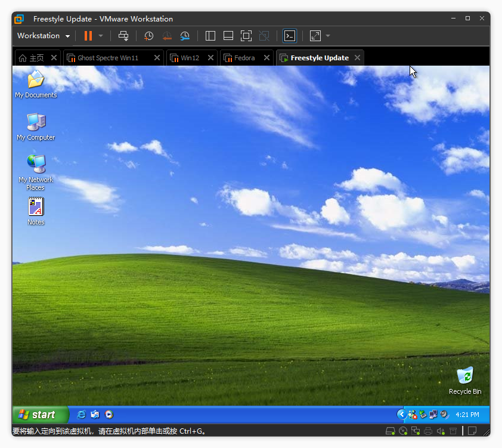This screenshot has width=502, height=448.
Task: Open the console view terminal icon
Action: coord(289,36)
